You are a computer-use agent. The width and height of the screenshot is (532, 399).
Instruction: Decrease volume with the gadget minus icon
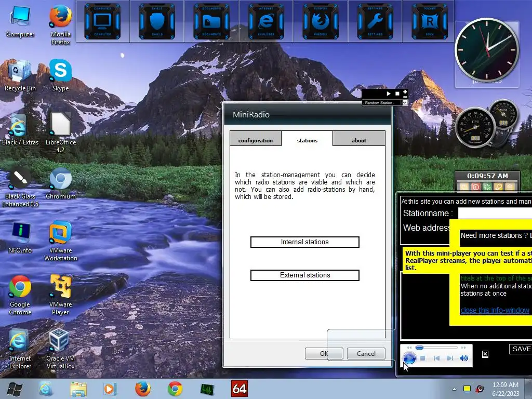(405, 97)
